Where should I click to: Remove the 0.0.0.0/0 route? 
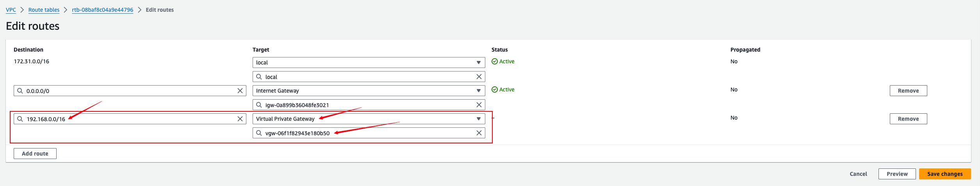coord(908,91)
